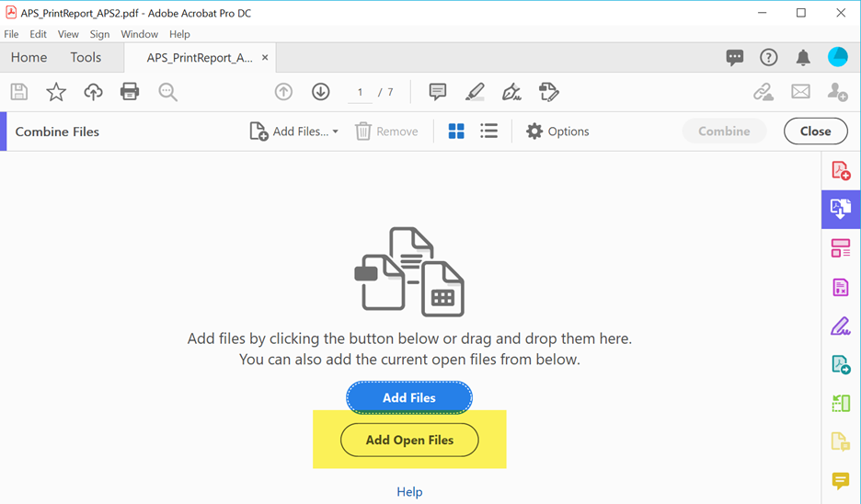Open the Sign document pen icon
This screenshot has width=861, height=504.
pyautogui.click(x=511, y=92)
